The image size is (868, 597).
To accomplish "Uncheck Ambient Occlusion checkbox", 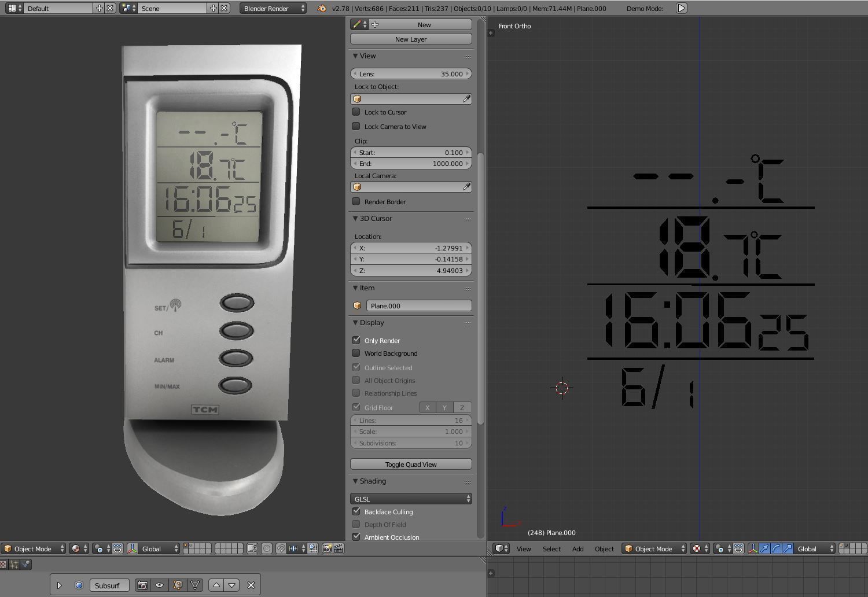I will [x=356, y=537].
